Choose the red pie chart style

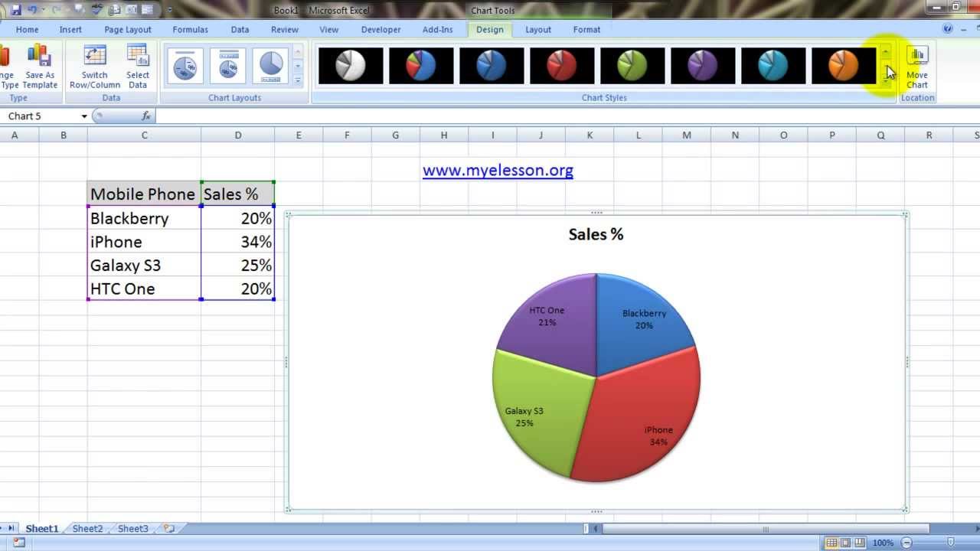(x=562, y=66)
